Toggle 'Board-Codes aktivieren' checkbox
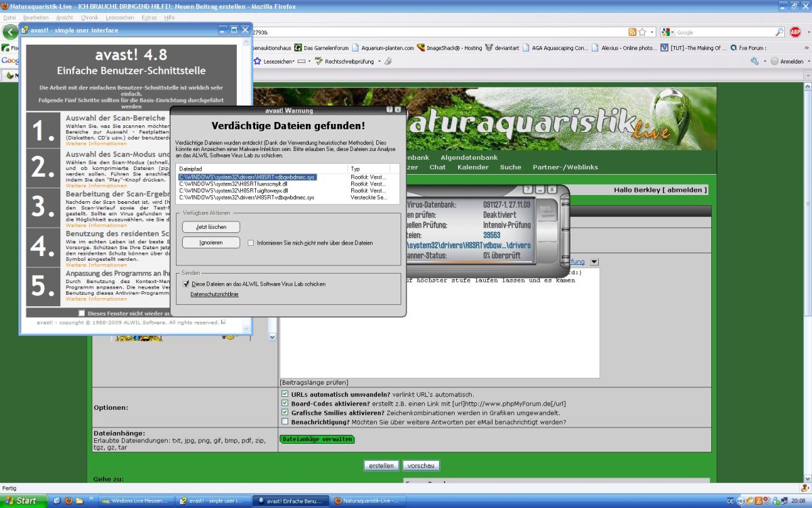Screen dimensions: 812x508 pos(285,403)
